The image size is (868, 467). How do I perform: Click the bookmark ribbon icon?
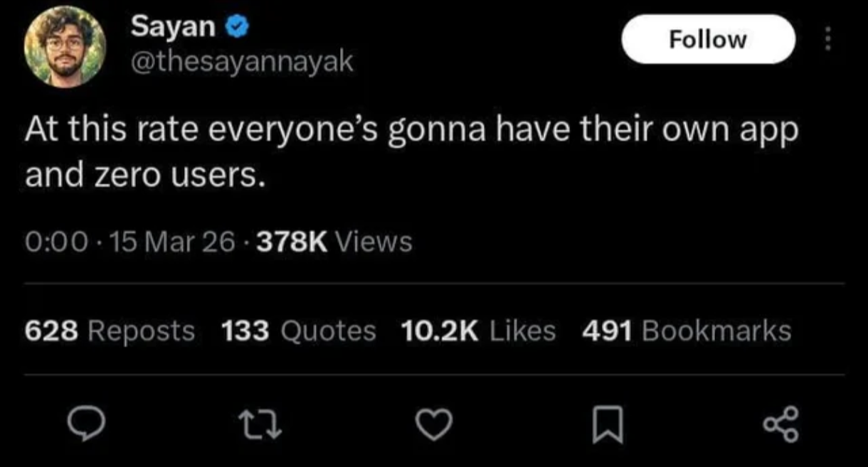[x=607, y=425]
